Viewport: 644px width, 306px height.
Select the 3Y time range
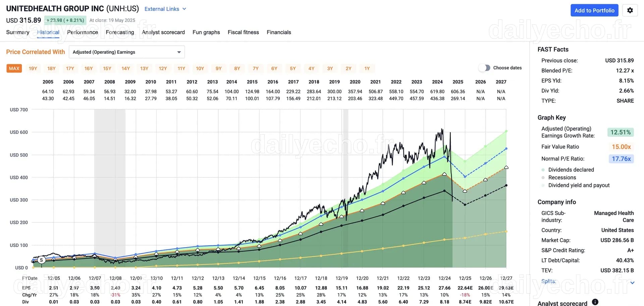coord(330,69)
